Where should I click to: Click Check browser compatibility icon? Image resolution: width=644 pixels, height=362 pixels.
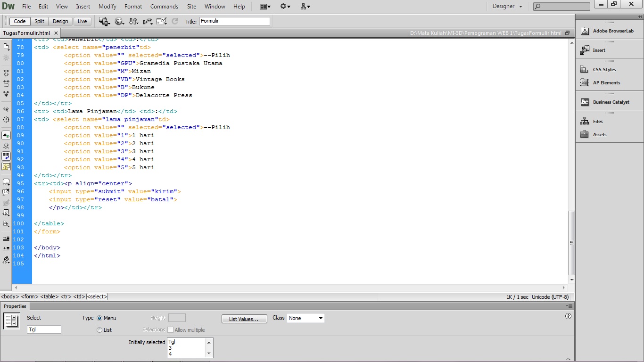pos(162,21)
